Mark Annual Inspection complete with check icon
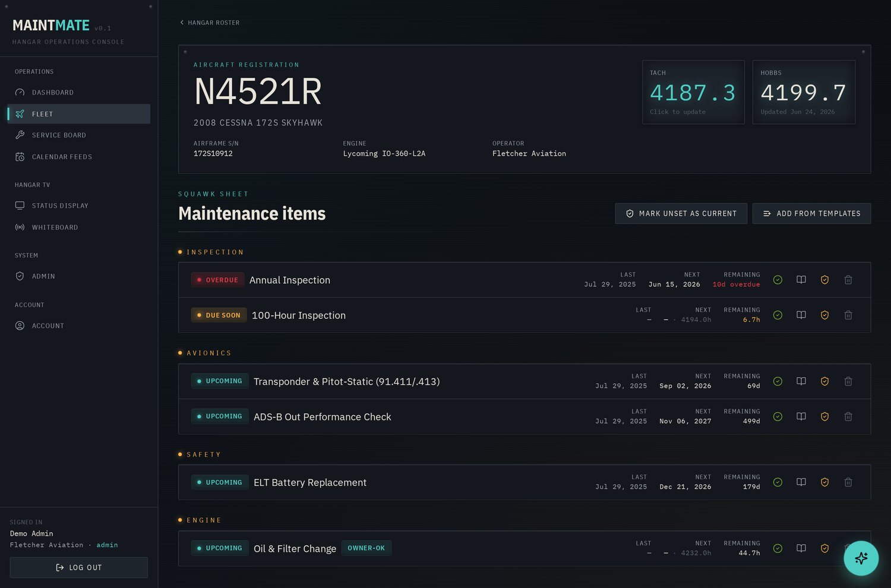This screenshot has width=891, height=588. click(778, 280)
